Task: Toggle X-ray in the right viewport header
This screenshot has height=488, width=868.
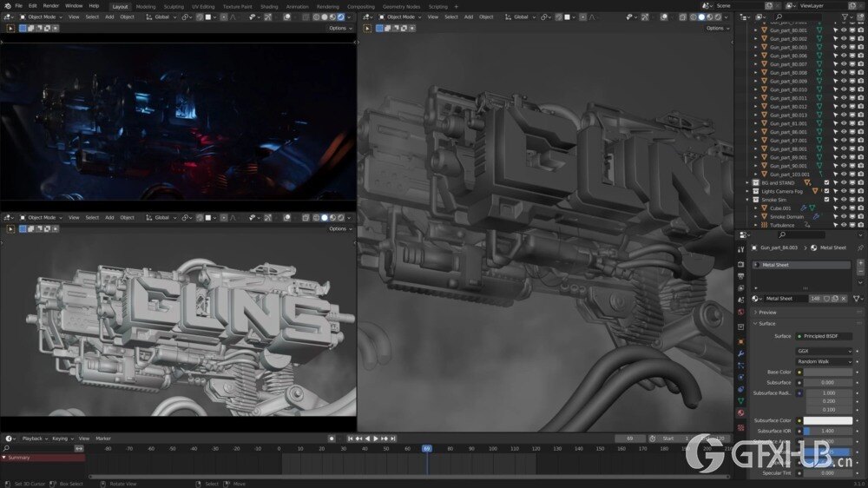Action: 683,17
